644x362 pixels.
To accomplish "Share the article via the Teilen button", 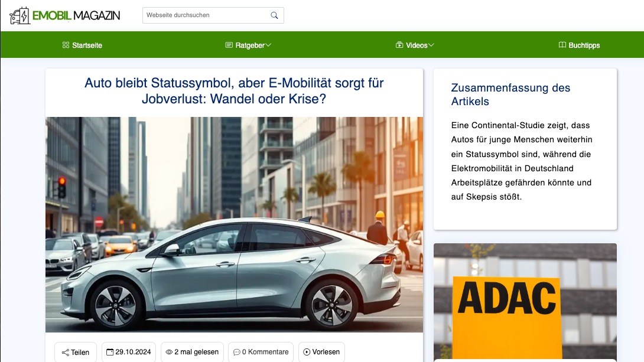I will coord(75,352).
